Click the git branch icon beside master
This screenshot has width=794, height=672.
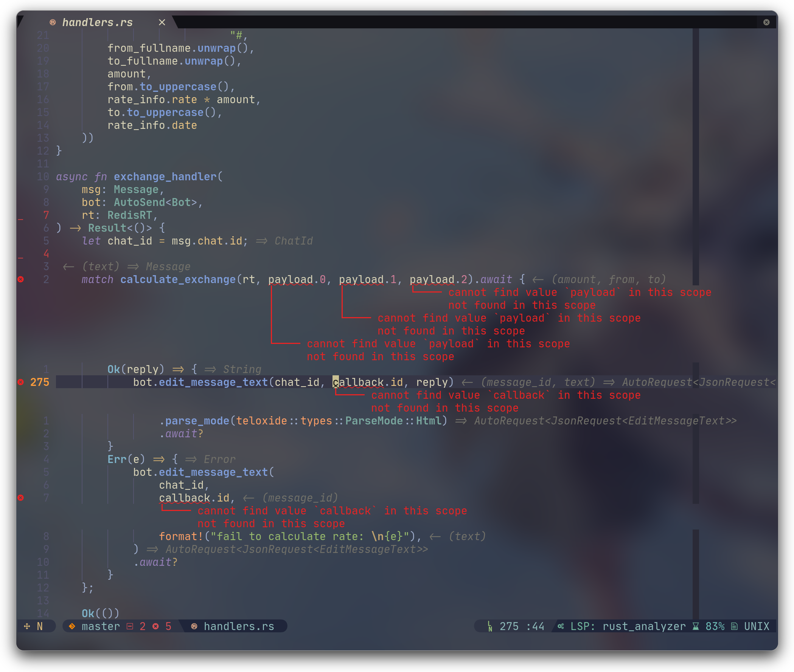coord(71,626)
